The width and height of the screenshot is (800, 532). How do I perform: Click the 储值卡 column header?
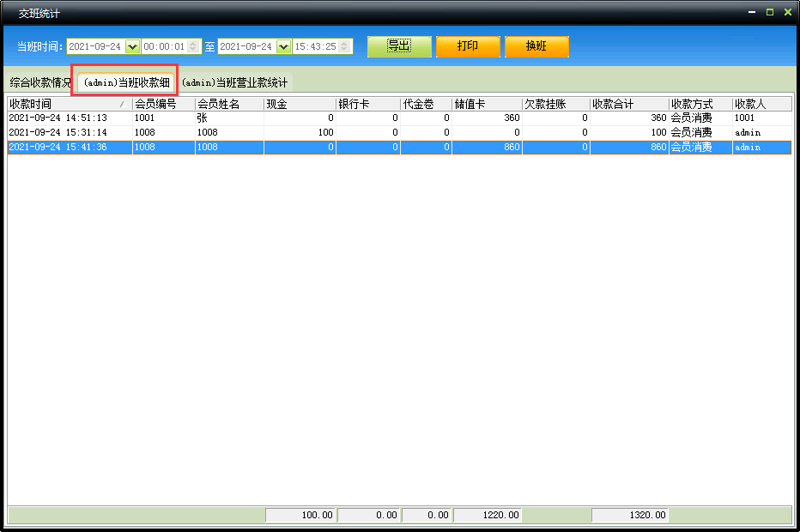click(x=488, y=104)
